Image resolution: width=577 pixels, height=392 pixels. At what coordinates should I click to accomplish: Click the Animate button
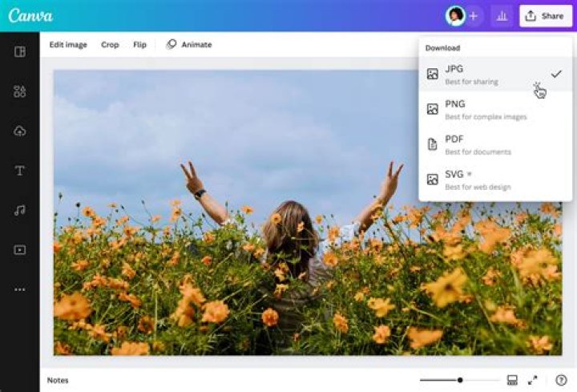(x=189, y=45)
